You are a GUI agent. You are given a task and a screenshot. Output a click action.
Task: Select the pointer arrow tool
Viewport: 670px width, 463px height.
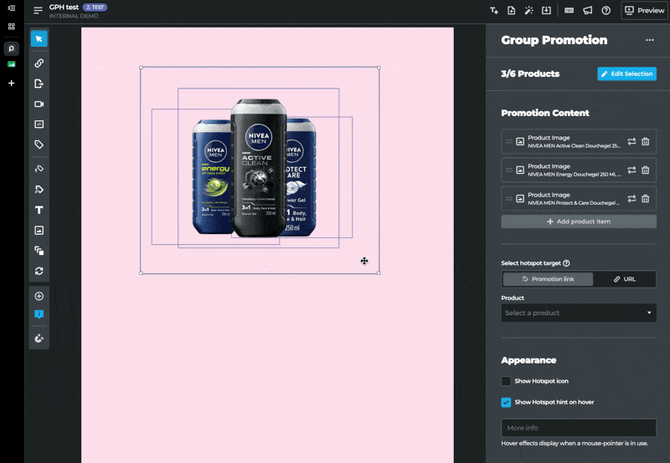[39, 39]
